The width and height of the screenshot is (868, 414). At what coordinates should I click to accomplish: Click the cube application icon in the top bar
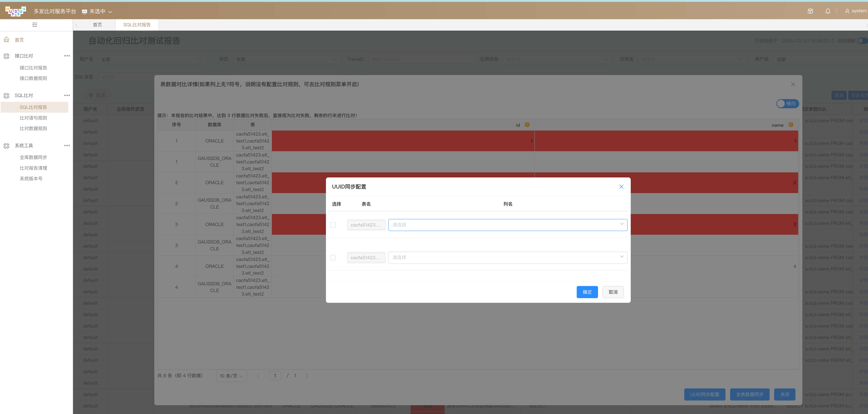point(810,11)
